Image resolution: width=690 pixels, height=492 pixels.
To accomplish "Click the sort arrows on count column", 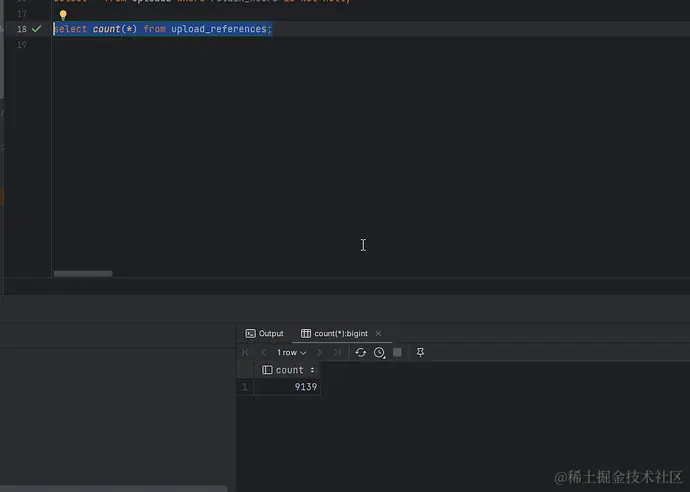I will coord(312,370).
